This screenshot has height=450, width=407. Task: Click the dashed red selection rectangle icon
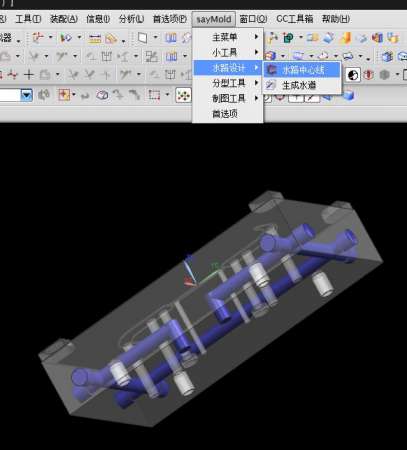click(x=154, y=95)
